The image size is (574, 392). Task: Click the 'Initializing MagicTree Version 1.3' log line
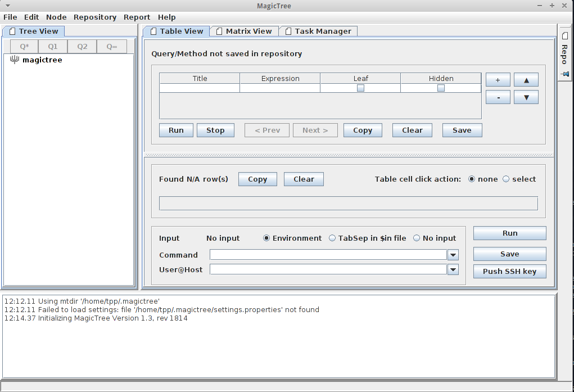(x=96, y=318)
